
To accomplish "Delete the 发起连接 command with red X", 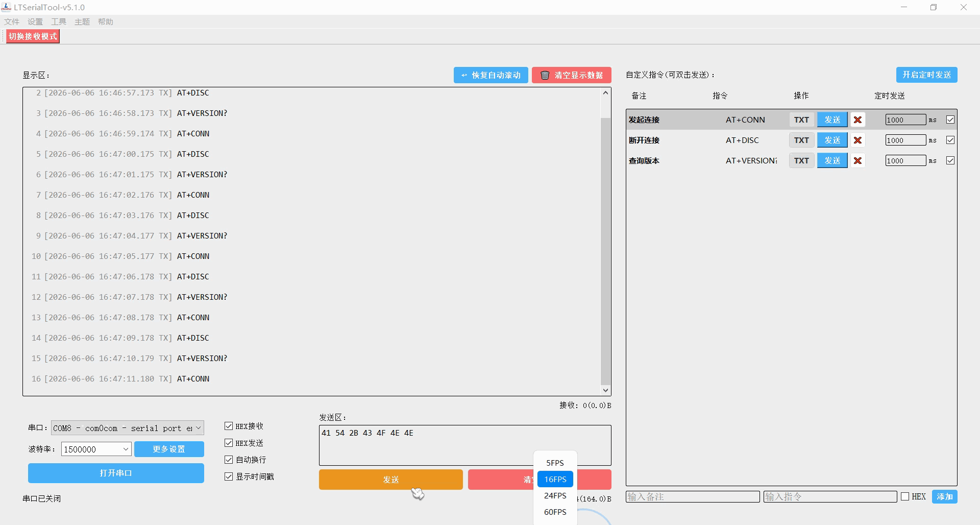I will [x=857, y=120].
